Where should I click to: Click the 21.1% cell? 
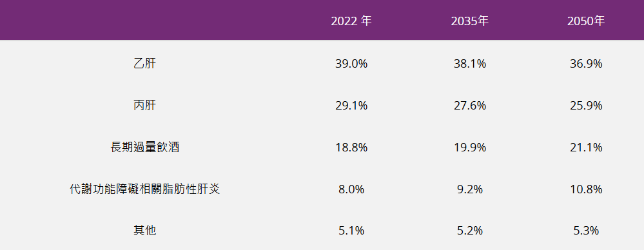tap(586, 148)
